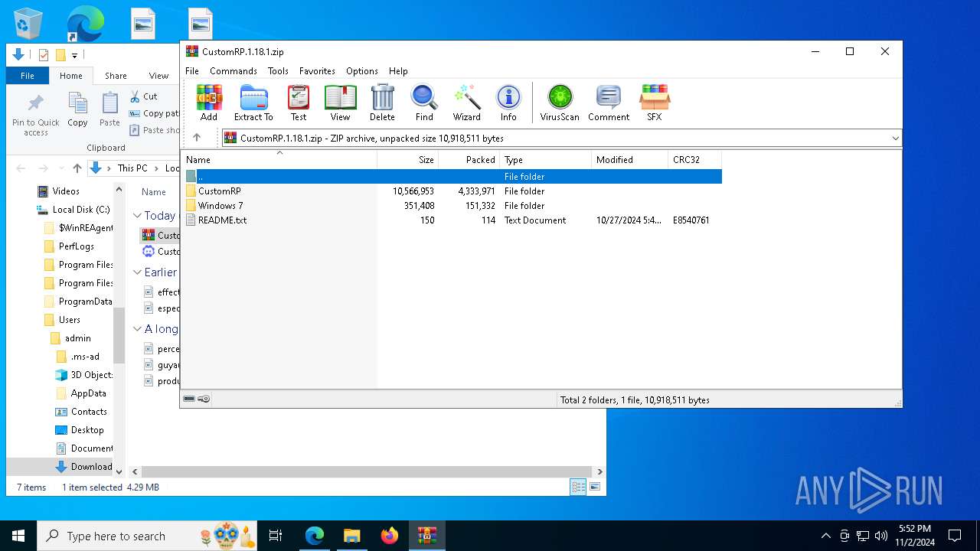Open the Options menu
The width and height of the screenshot is (980, 551).
pyautogui.click(x=362, y=71)
